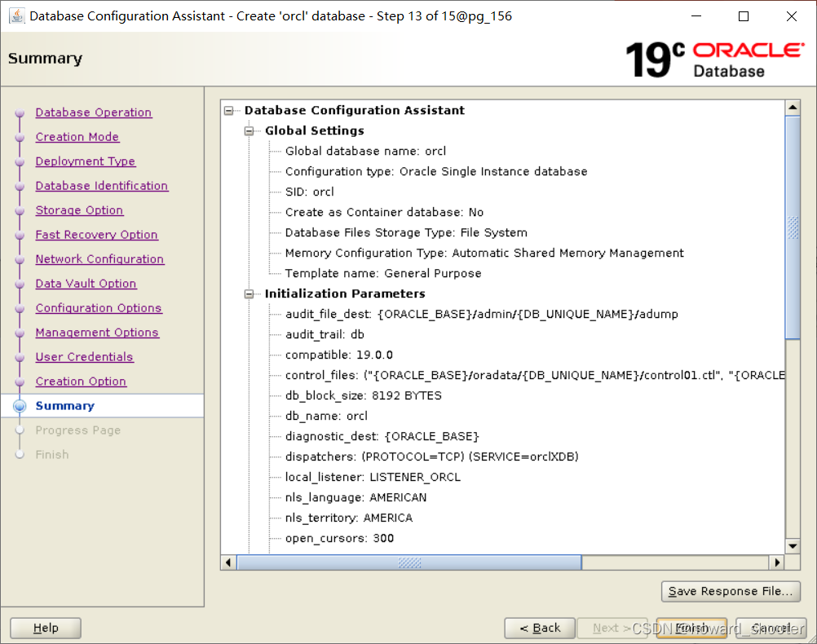The height and width of the screenshot is (644, 817).
Task: Go to the Creation Mode step
Action: (77, 137)
